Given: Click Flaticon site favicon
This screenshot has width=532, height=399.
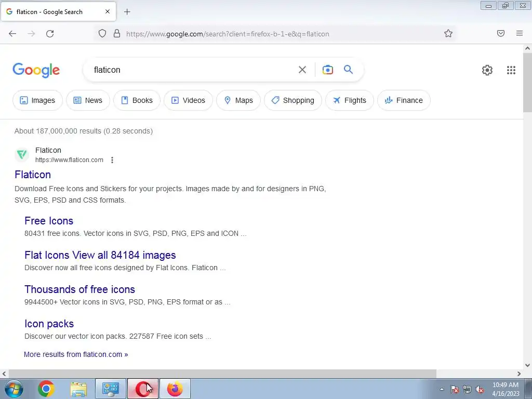Looking at the screenshot, I should click(22, 155).
